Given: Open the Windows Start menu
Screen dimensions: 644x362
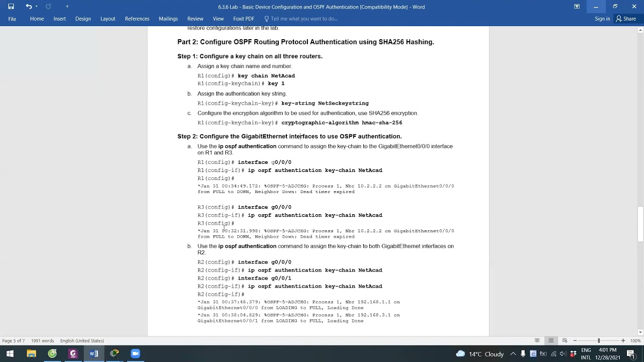Looking at the screenshot, I should tap(10, 353).
